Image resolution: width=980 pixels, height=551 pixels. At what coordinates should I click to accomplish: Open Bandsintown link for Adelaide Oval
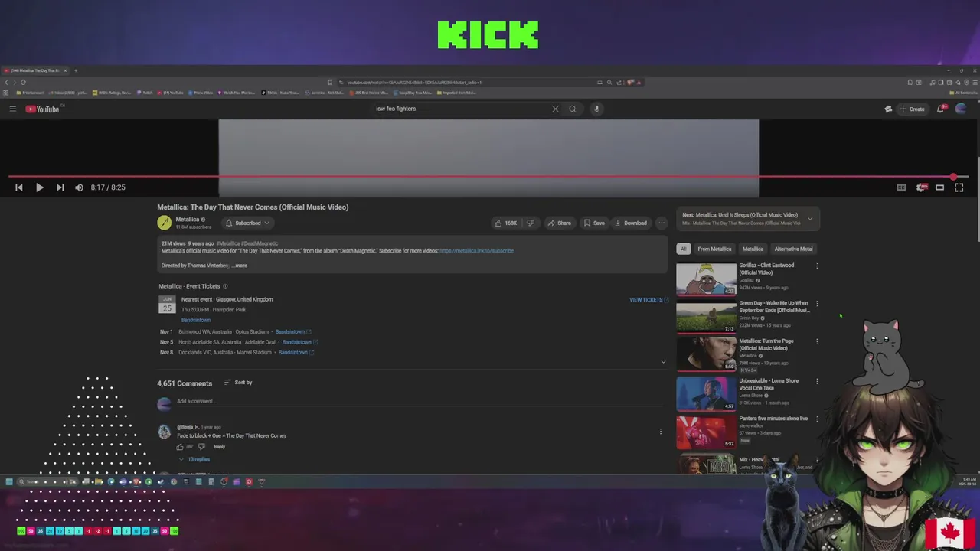click(x=299, y=342)
